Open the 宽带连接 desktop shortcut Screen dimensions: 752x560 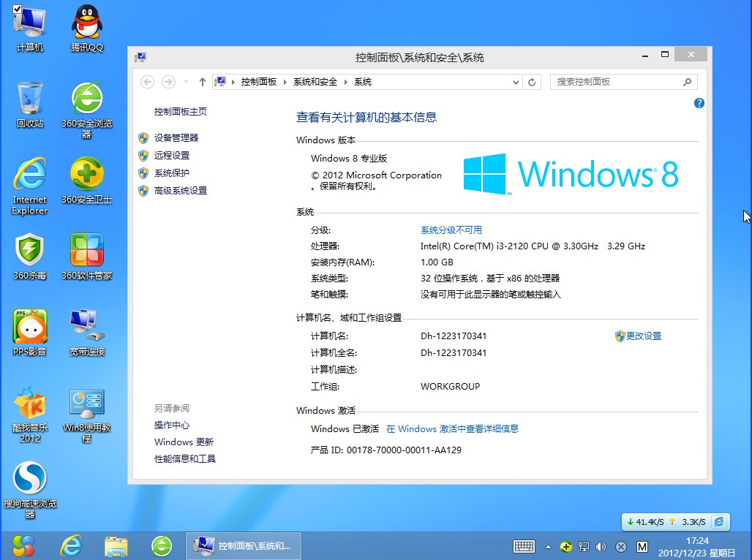tap(87, 333)
